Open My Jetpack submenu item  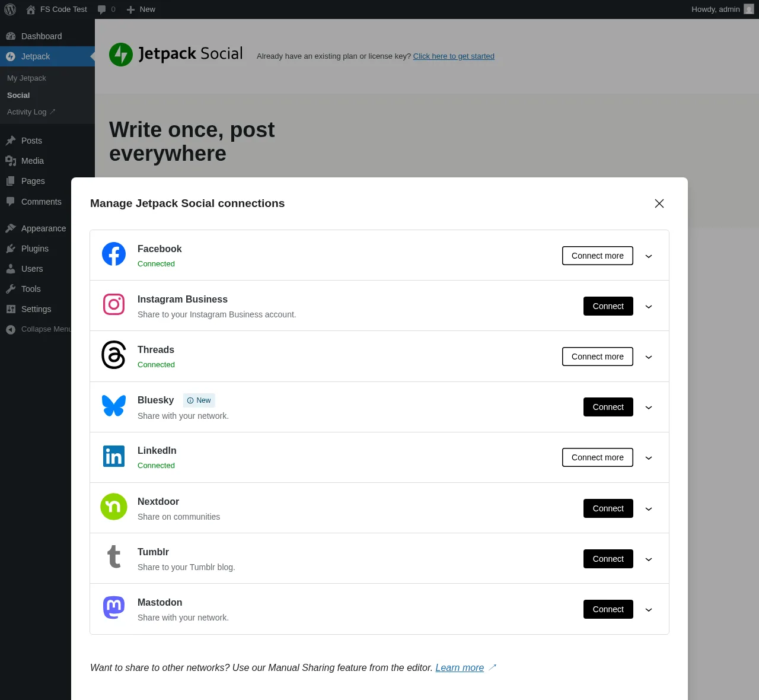27,78
